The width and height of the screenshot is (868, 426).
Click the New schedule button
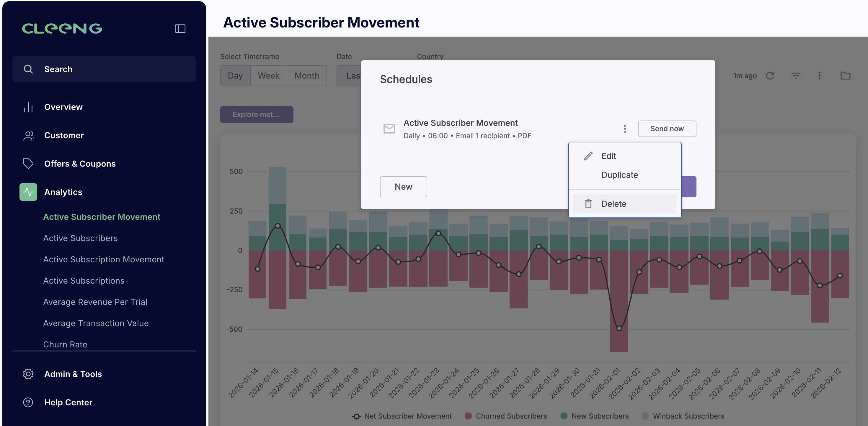(x=403, y=186)
